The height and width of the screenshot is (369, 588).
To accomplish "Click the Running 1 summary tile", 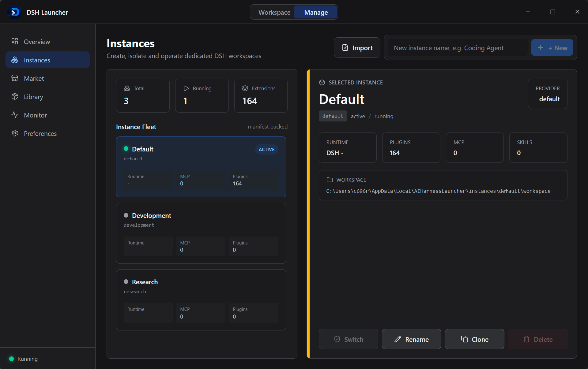I will pyautogui.click(x=202, y=95).
